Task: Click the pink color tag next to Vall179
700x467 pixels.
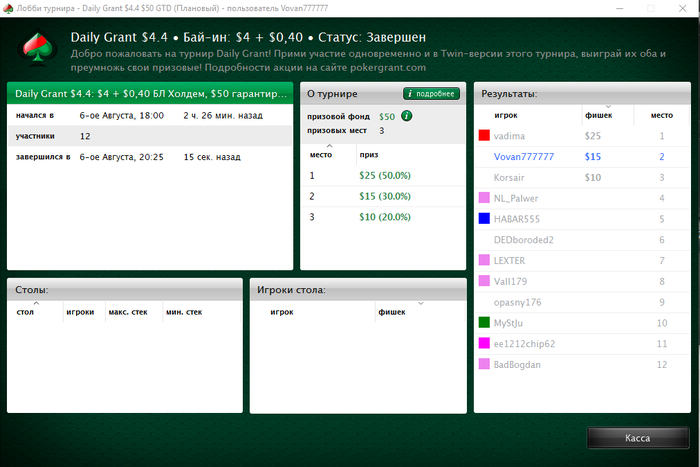Action: click(484, 281)
